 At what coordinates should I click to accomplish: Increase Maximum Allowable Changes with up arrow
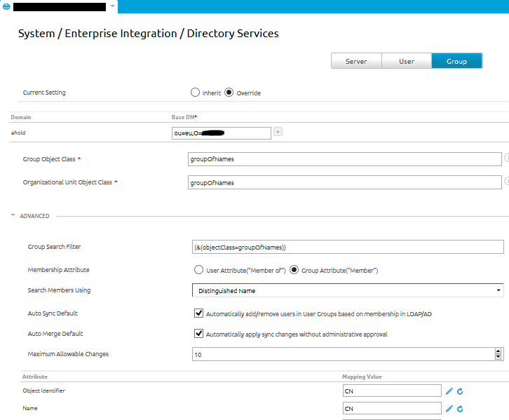click(x=498, y=351)
